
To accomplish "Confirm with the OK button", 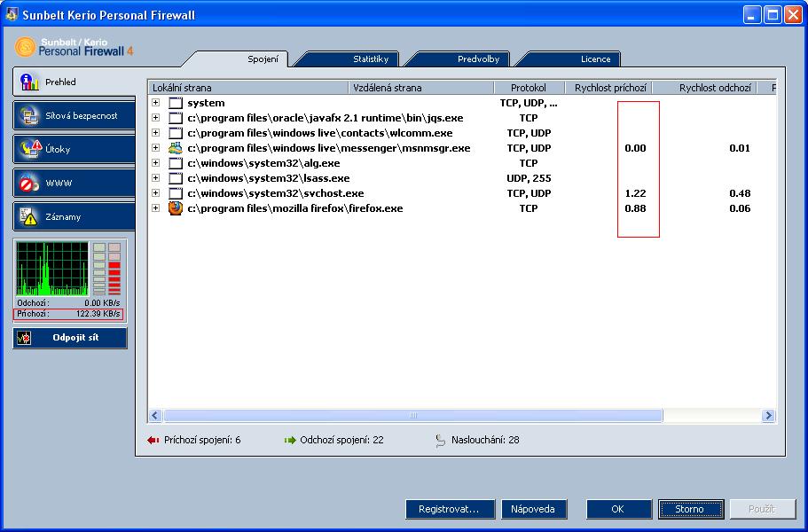I will (x=618, y=509).
